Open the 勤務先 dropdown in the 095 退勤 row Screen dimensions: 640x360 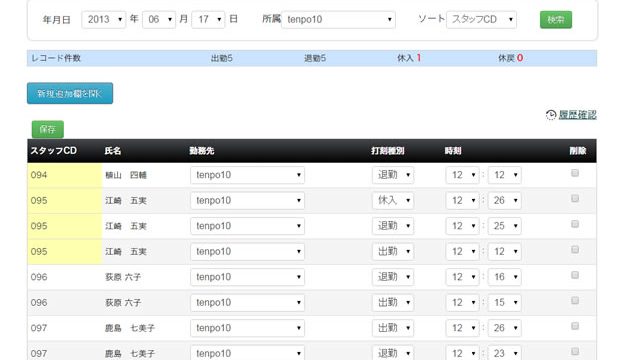(x=247, y=226)
